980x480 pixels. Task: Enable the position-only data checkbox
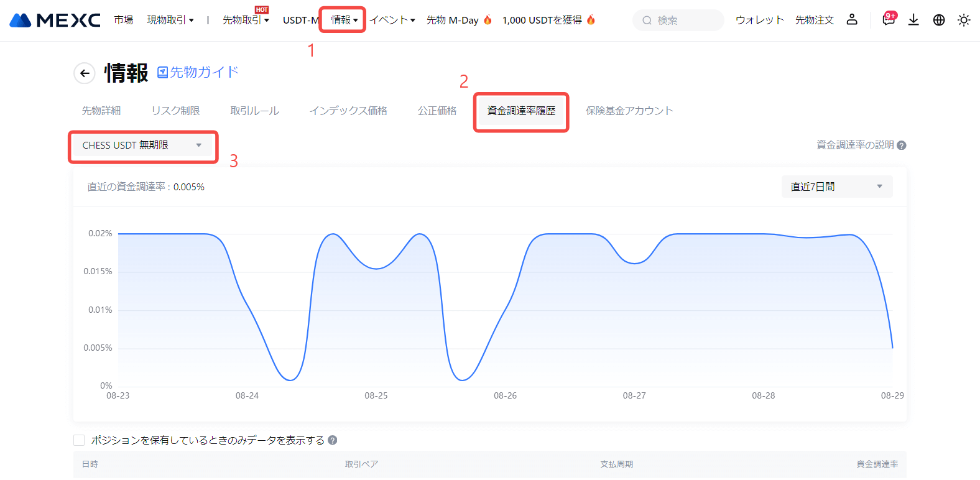click(79, 440)
